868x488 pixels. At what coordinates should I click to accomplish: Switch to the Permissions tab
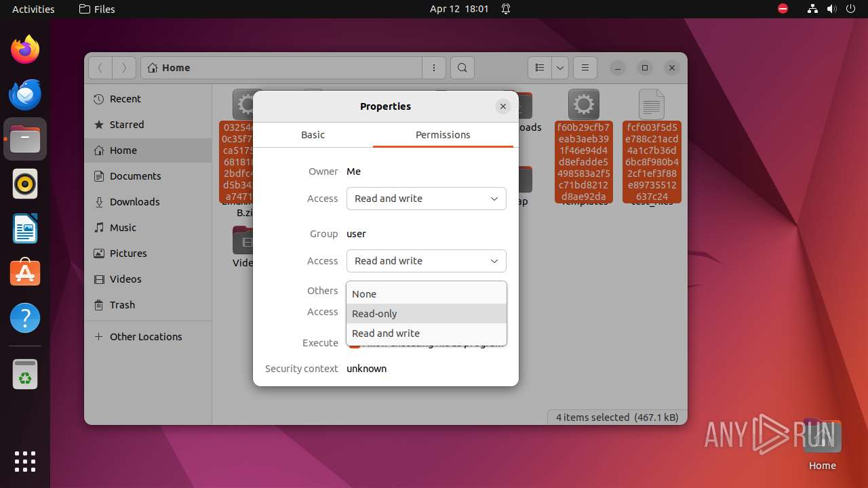point(443,135)
